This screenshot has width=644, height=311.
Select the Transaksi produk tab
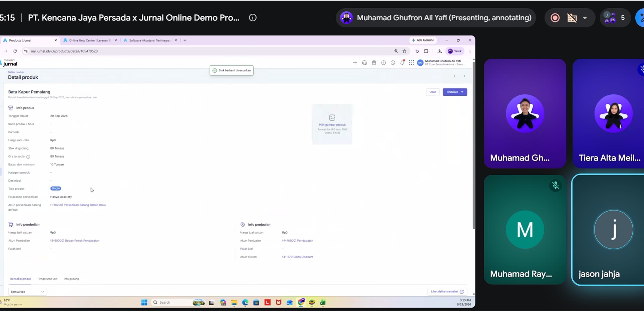pyautogui.click(x=20, y=279)
